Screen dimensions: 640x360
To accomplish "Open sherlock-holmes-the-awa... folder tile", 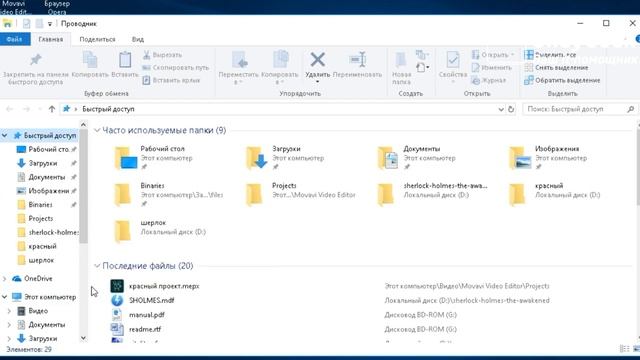I will (432, 194).
